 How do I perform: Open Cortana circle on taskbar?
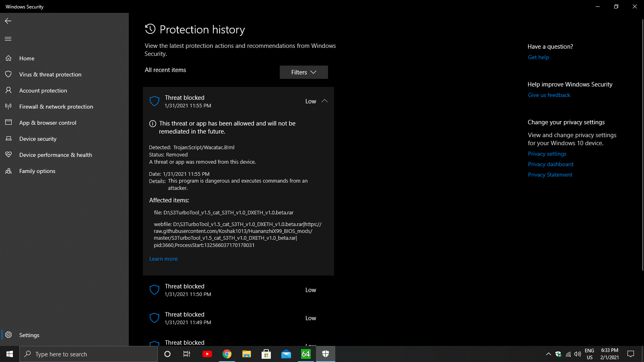click(167, 354)
